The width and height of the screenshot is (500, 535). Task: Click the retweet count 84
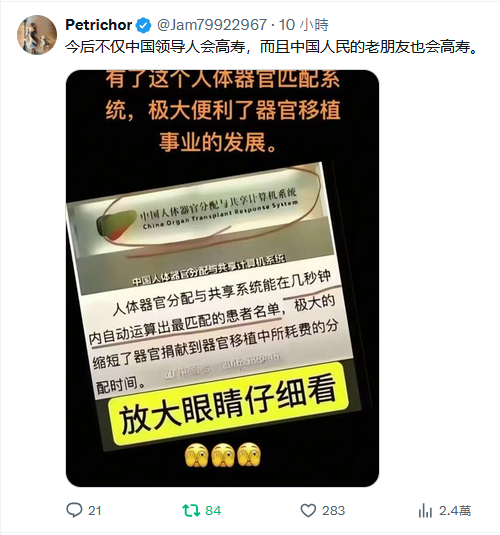click(213, 511)
